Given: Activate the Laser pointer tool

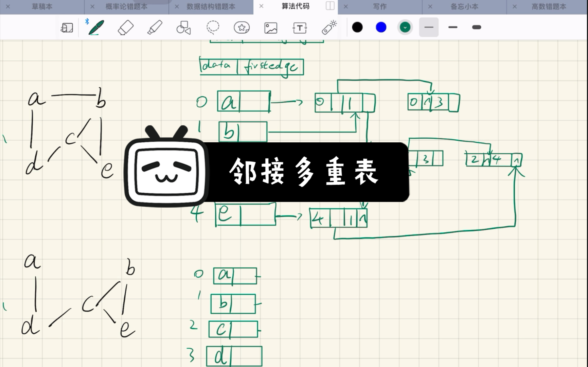Looking at the screenshot, I should coord(329,28).
